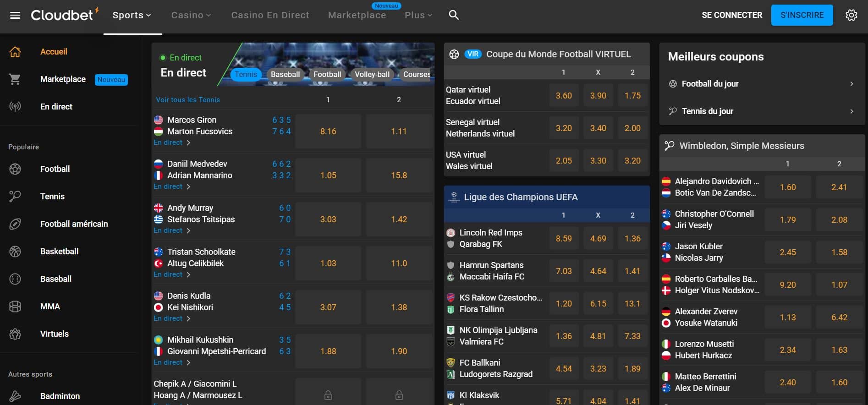Click locked odds 1 for Chepik/Giacomini
This screenshot has width=868, height=405.
(328, 395)
